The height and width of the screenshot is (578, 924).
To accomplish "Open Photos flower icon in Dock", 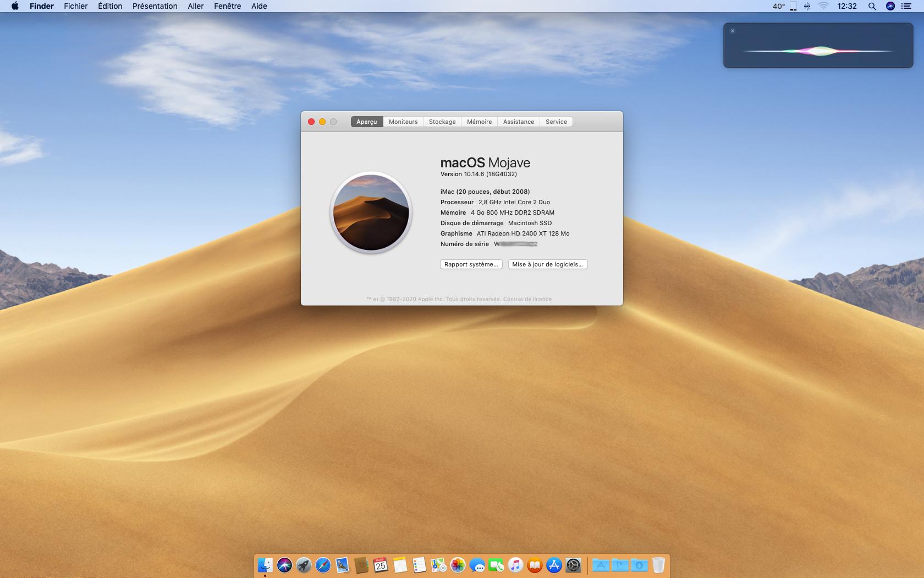I will click(458, 565).
